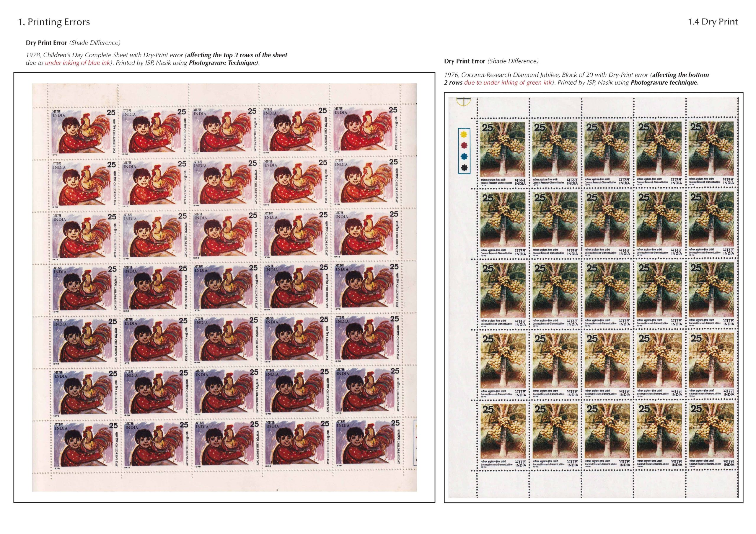Click the bottom-left Children's Day stamp
This screenshot has height=534, width=756.
(x=86, y=444)
